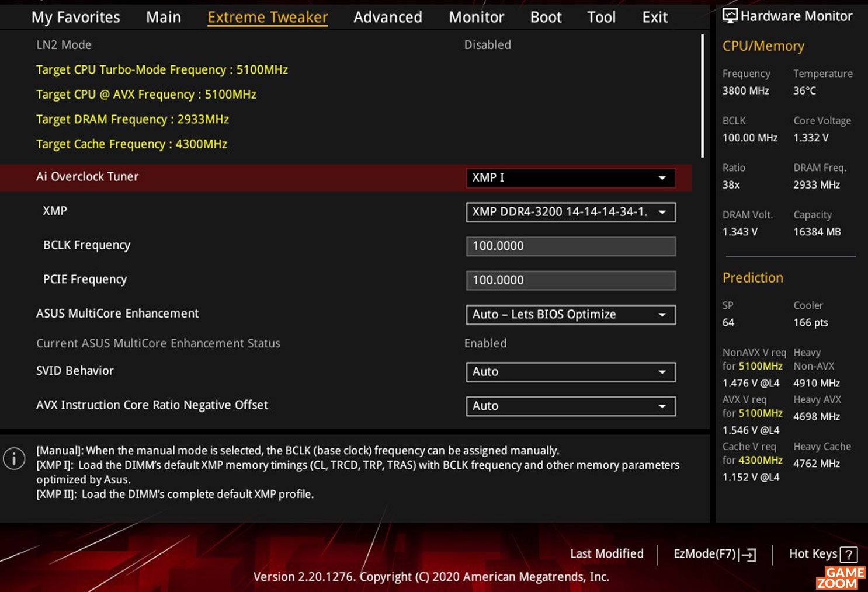
Task: Click the CPU/Memory heading
Action: (763, 46)
